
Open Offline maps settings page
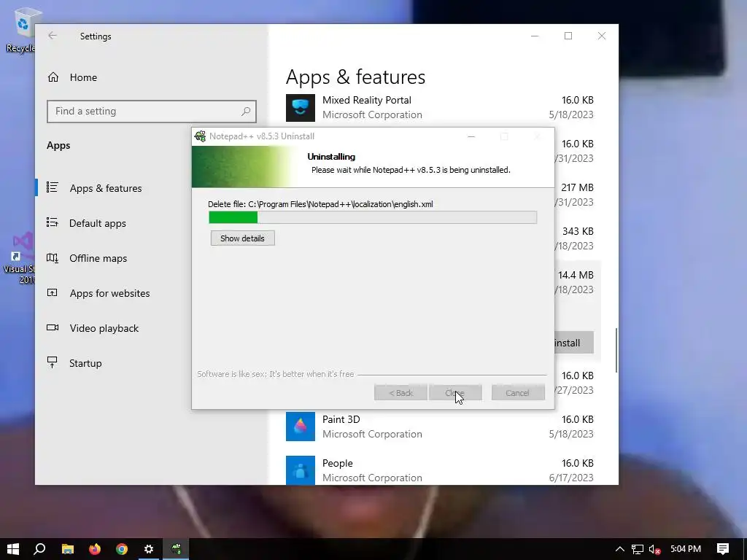click(x=98, y=258)
